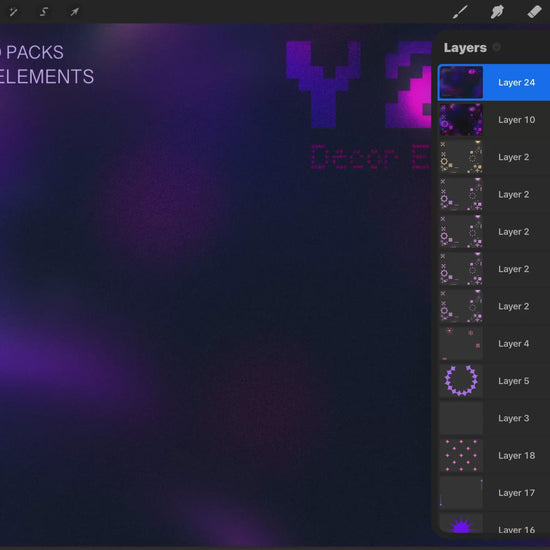Activate the Transform arrow tool
The height and width of the screenshot is (550, 550).
coord(74,12)
